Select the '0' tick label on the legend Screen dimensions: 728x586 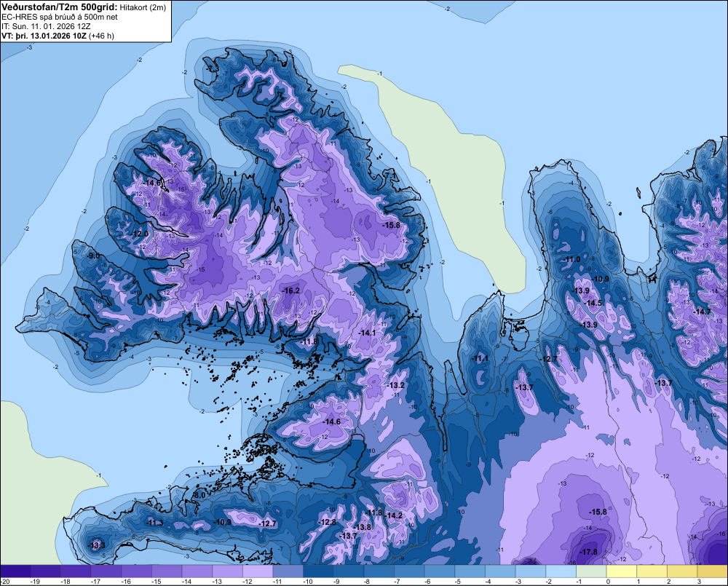click(x=608, y=582)
